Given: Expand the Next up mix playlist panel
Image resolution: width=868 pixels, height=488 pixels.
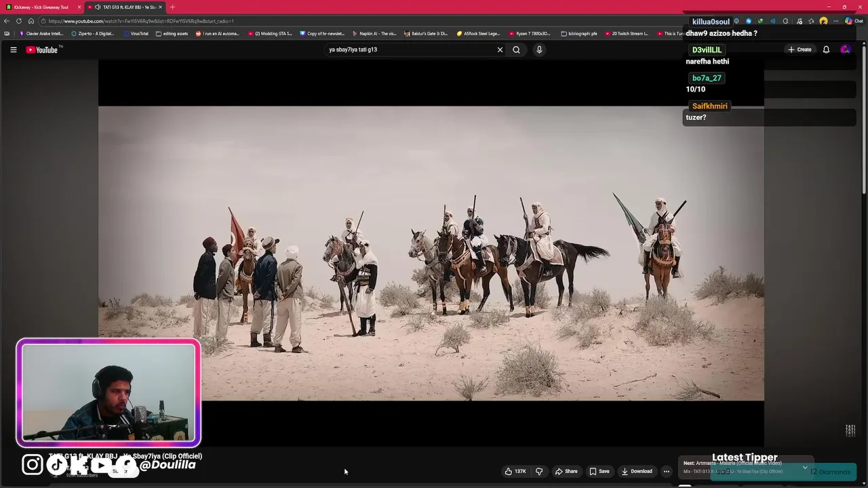Looking at the screenshot, I should tap(805, 468).
